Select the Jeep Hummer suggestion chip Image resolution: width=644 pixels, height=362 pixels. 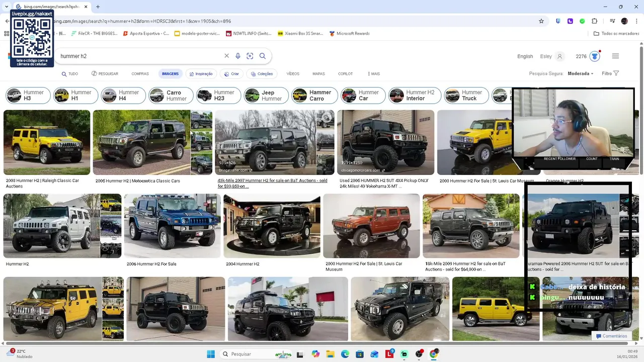(x=266, y=96)
